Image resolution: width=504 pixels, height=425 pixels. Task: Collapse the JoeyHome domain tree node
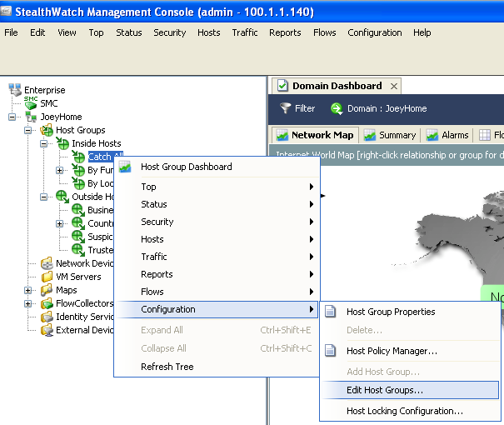pyautogui.click(x=12, y=117)
